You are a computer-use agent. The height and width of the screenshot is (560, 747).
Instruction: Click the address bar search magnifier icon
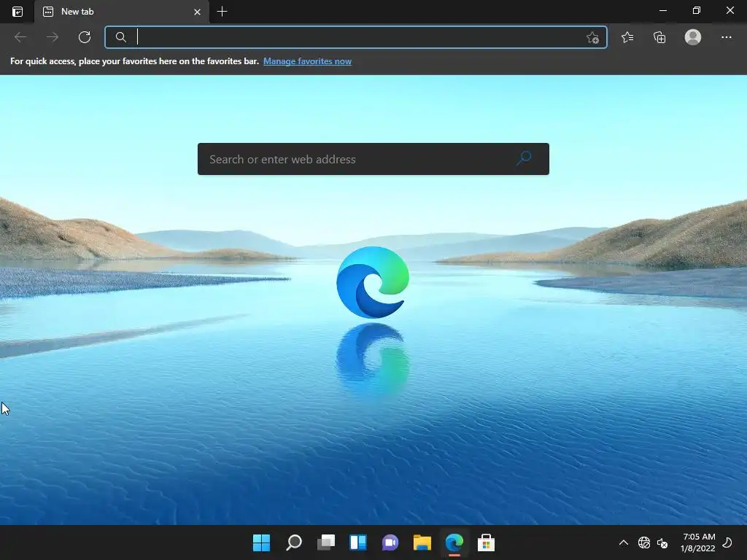point(121,37)
